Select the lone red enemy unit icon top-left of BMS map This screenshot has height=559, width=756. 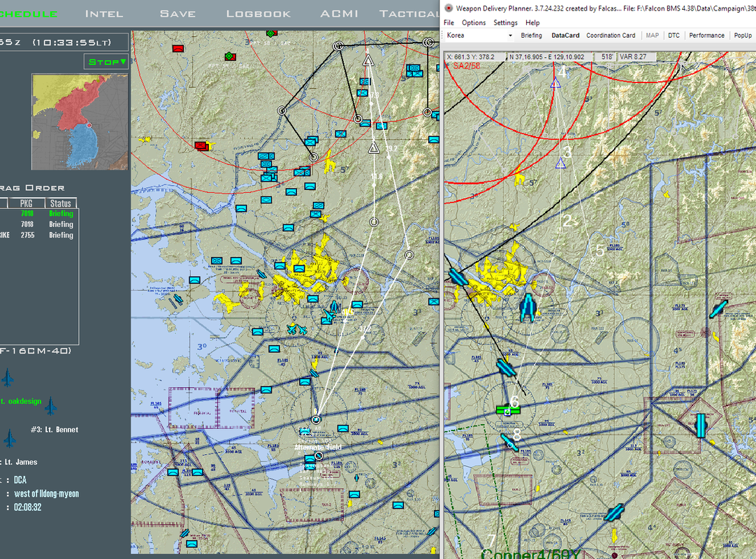pos(178,48)
